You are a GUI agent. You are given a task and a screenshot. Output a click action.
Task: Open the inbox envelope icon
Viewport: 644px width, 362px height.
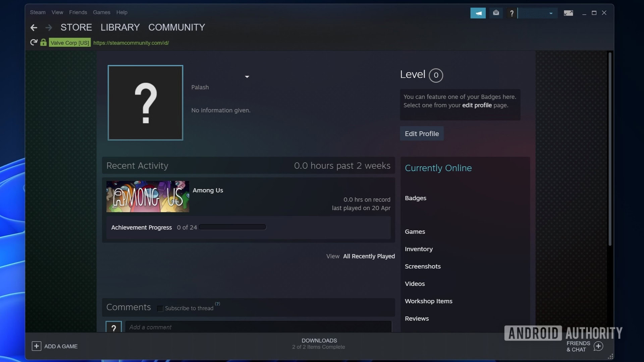tap(496, 13)
